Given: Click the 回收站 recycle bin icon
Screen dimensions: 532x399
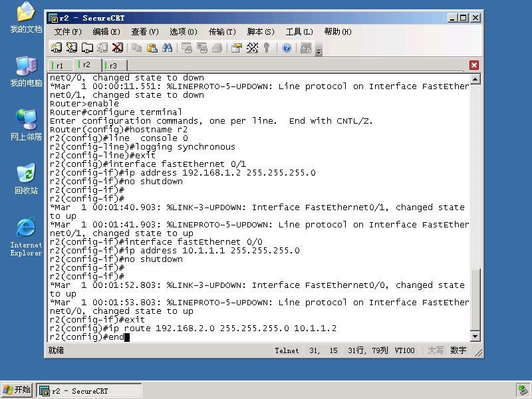Looking at the screenshot, I should 26,179.
